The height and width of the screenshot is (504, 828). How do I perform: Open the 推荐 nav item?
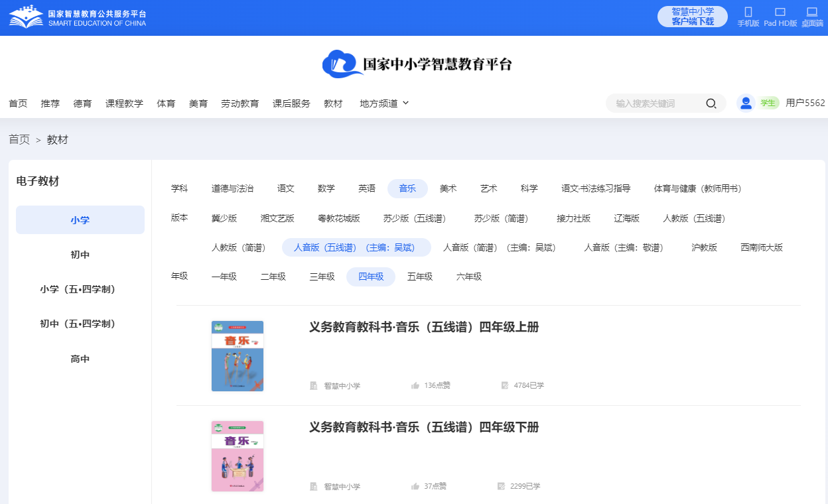point(50,103)
